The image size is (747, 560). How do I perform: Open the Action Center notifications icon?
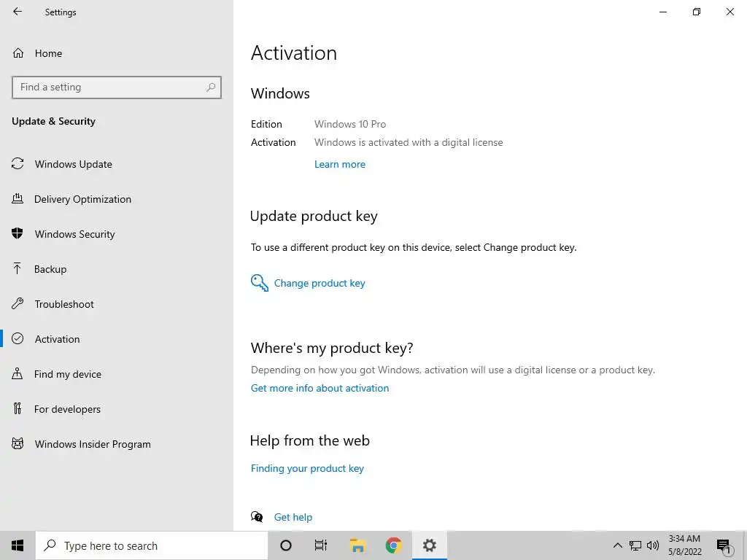point(724,546)
